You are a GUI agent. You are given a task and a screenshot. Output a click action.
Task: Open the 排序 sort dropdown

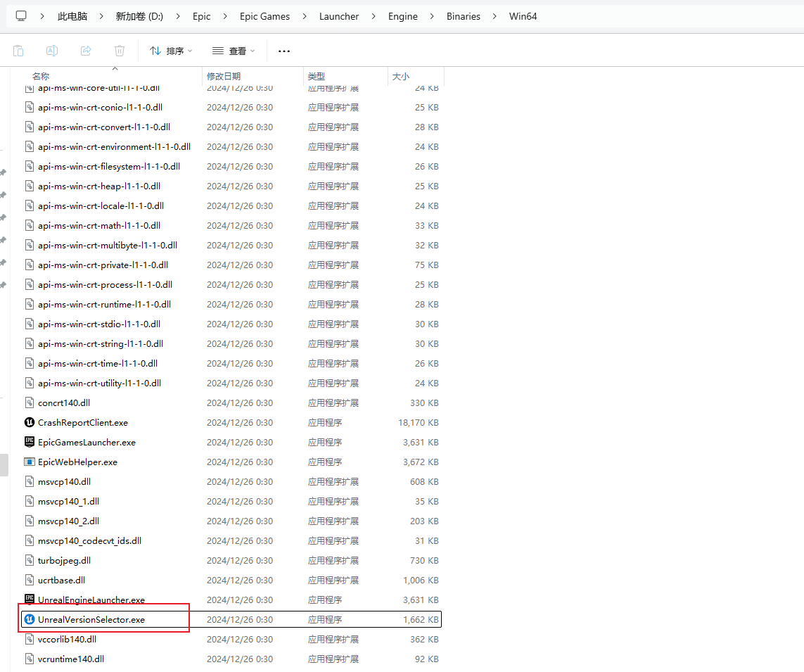pyautogui.click(x=171, y=51)
